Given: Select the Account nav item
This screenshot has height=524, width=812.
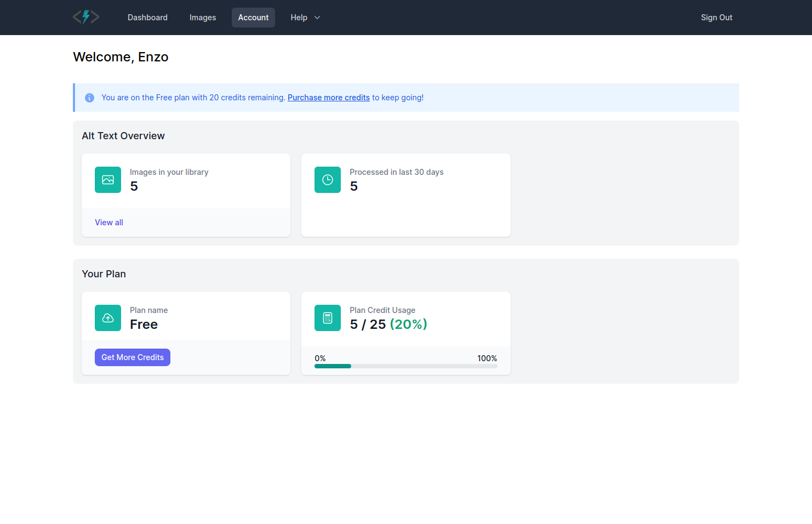Looking at the screenshot, I should tap(253, 18).
